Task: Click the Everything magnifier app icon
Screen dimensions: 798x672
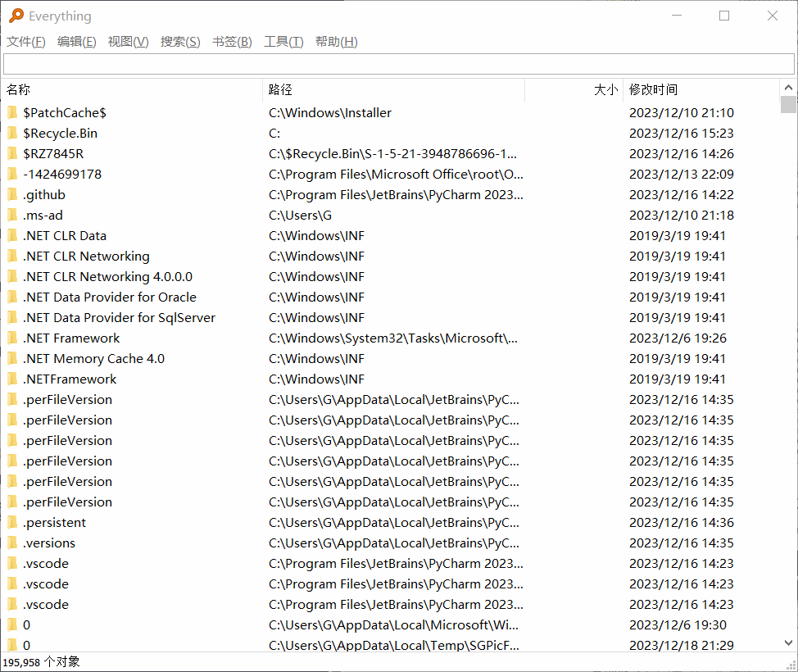Action: click(16, 16)
